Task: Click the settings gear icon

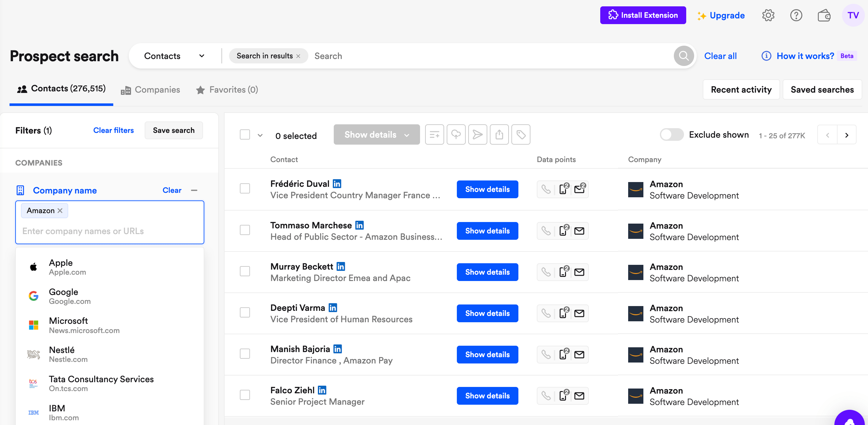Action: (768, 15)
